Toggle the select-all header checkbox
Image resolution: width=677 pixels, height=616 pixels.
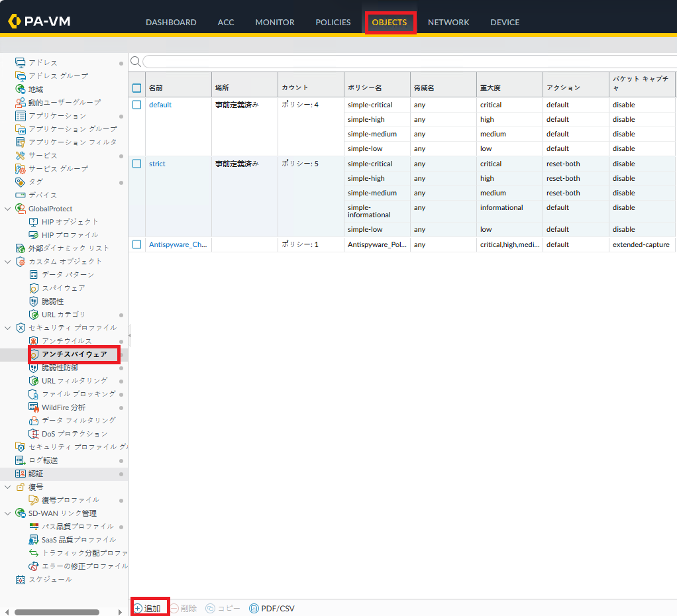(137, 88)
